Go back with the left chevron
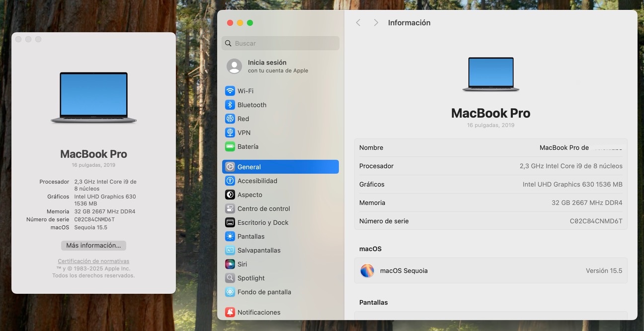This screenshot has width=644, height=331. click(x=358, y=23)
